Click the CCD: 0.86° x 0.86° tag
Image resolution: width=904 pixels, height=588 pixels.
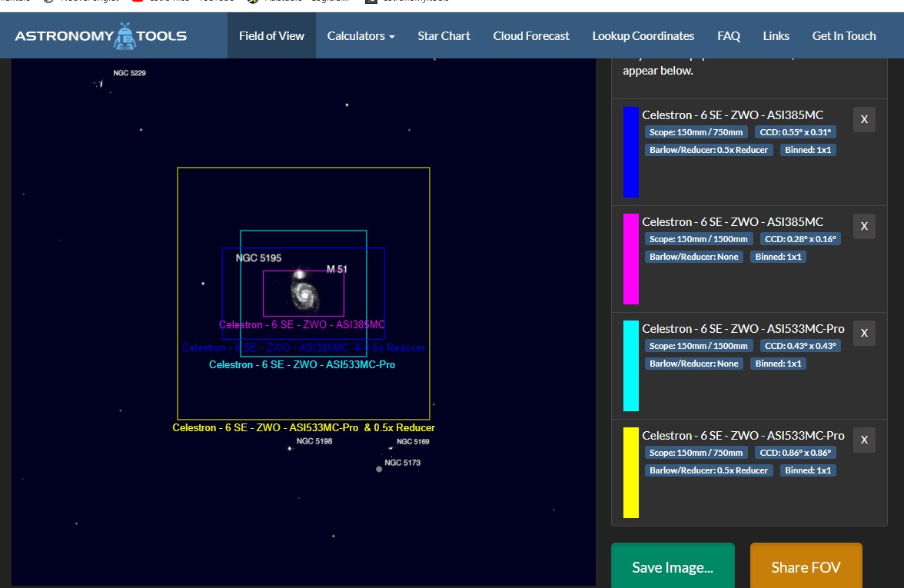[x=796, y=453]
